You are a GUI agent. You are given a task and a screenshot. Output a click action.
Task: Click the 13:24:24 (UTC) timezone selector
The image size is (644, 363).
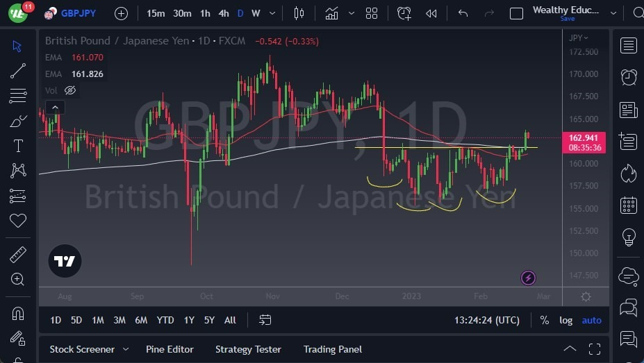click(487, 321)
